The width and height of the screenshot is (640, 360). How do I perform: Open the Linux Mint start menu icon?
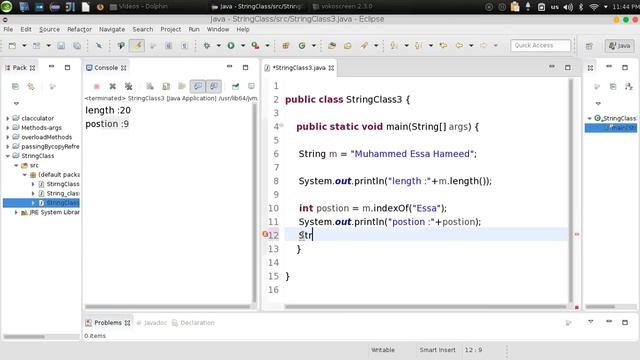coord(7,7)
